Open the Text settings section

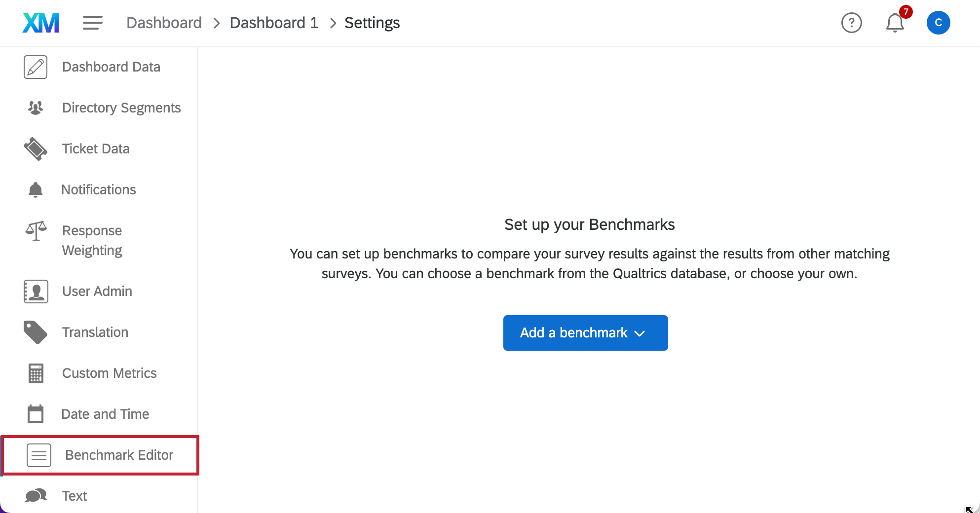point(75,496)
